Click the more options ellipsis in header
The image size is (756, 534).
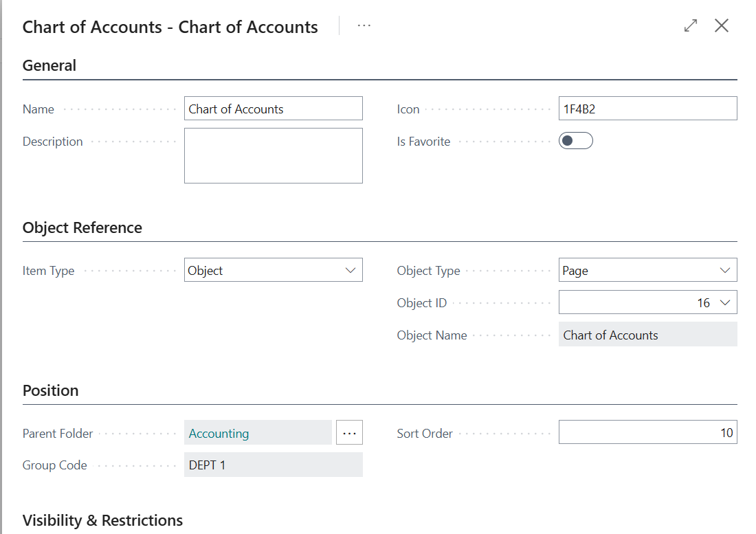(364, 26)
